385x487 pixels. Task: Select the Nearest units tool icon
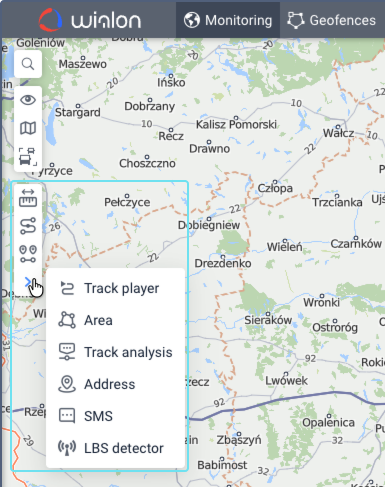tap(28, 254)
